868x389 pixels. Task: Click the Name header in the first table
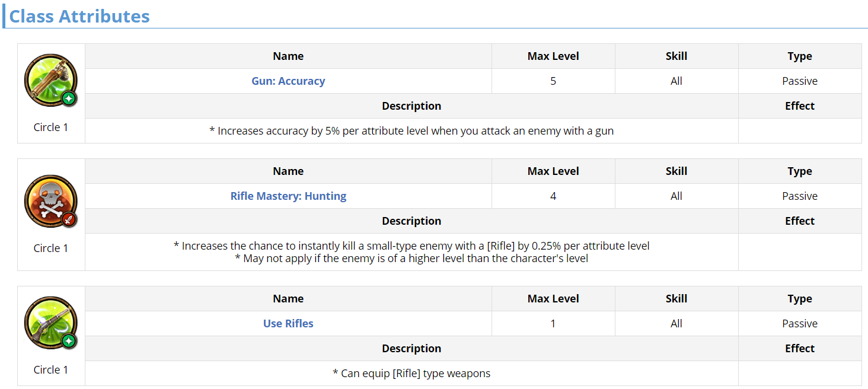(x=288, y=56)
